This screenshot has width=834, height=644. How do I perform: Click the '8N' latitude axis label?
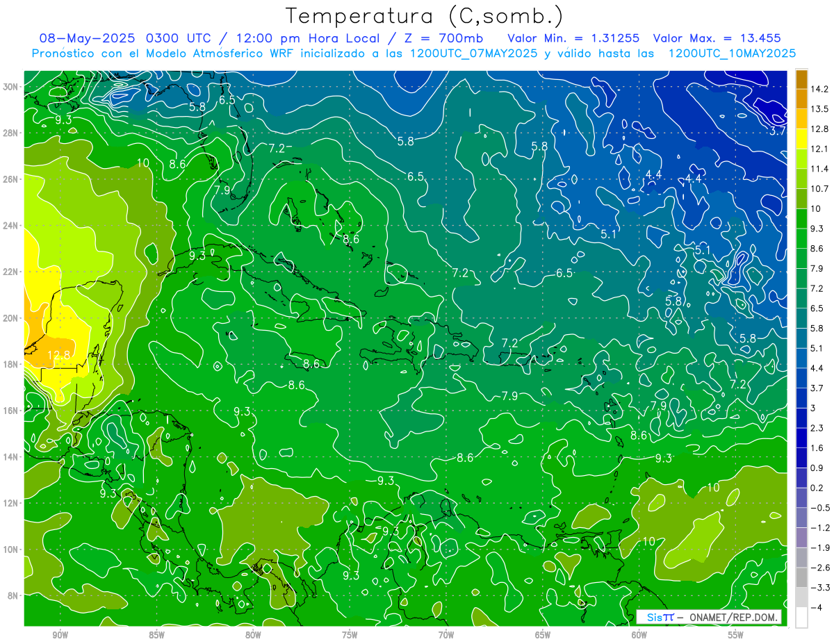(13, 596)
